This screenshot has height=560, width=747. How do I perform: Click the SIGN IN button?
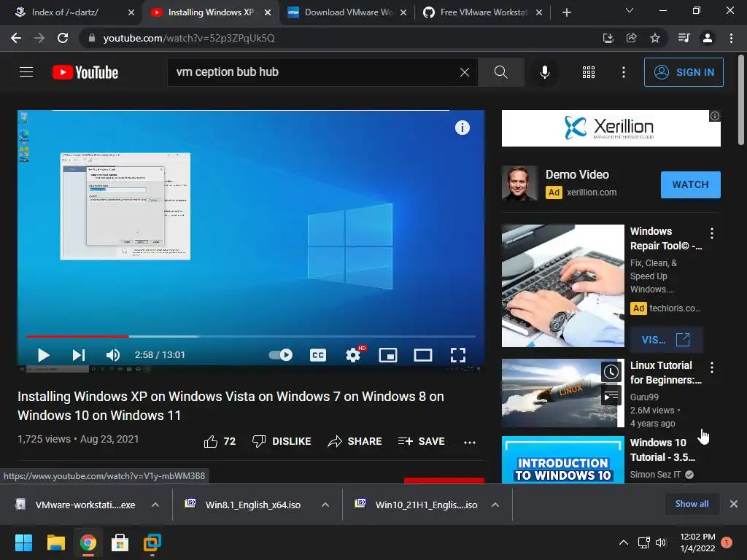point(684,72)
